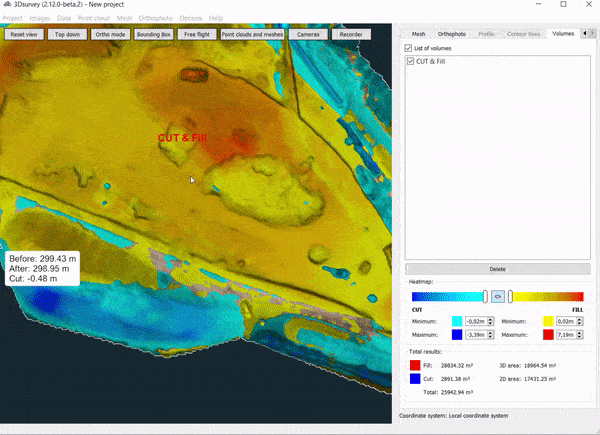600x435 pixels.
Task: Click the heatmap link/lock icon button
Action: [x=498, y=296]
